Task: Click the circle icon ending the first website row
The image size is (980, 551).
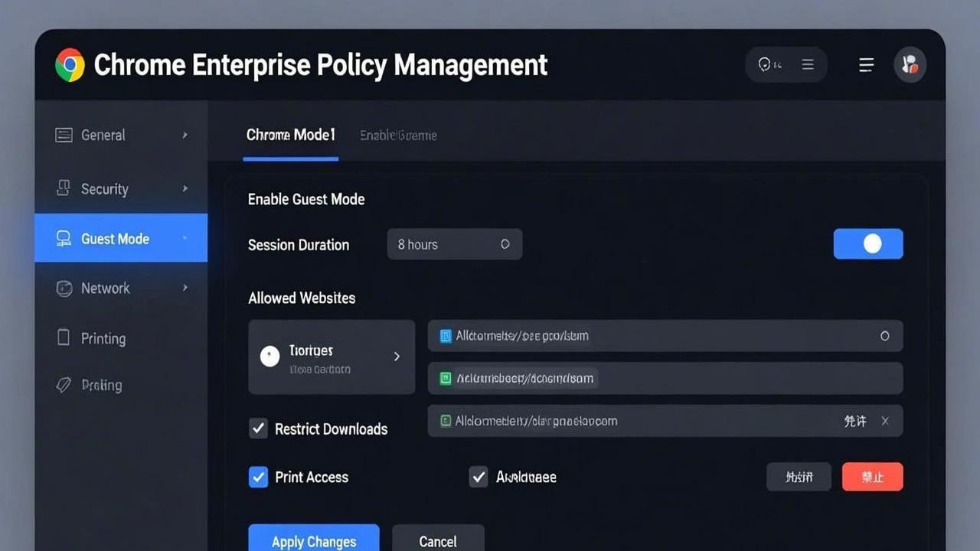Action: point(885,336)
